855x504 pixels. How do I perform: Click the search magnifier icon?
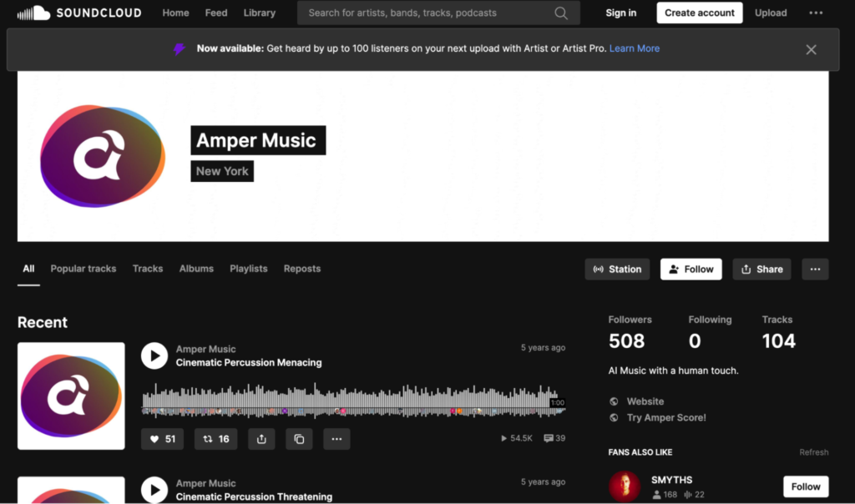pos(560,13)
